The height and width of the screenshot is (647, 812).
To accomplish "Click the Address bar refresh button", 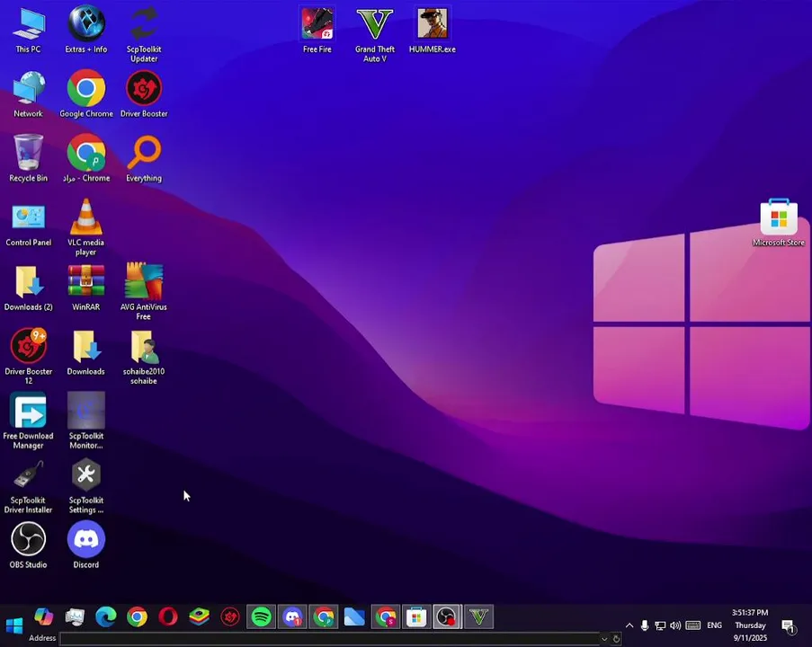I will pyautogui.click(x=616, y=639).
